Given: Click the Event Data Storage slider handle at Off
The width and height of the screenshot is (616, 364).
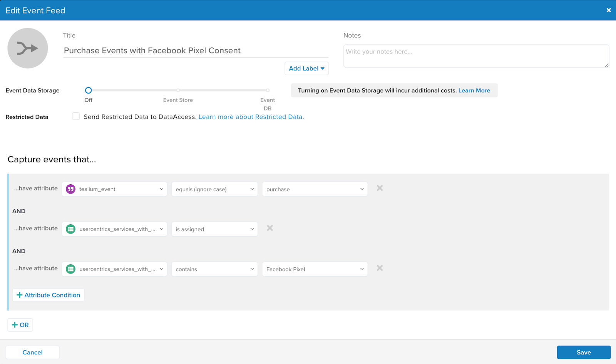Looking at the screenshot, I should point(89,90).
